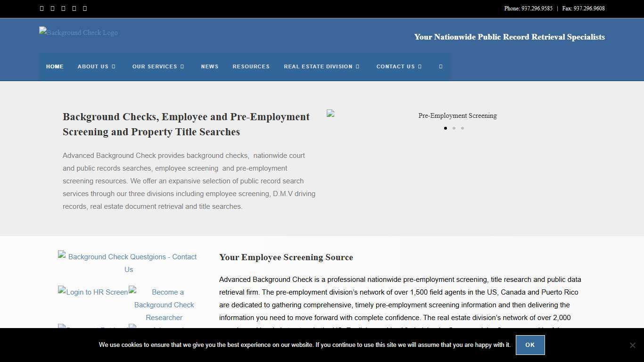Activate the third carousel indicator dot

pyautogui.click(x=462, y=128)
